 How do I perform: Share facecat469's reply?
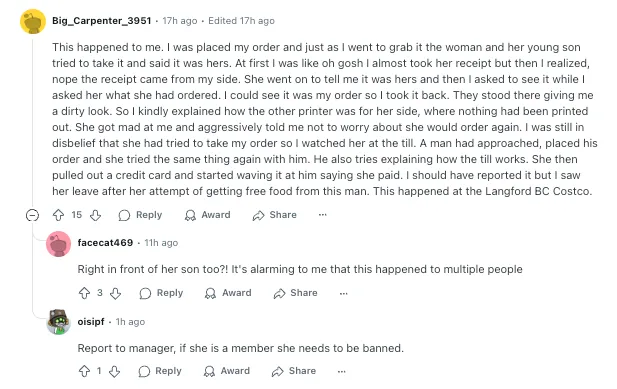[x=296, y=293]
